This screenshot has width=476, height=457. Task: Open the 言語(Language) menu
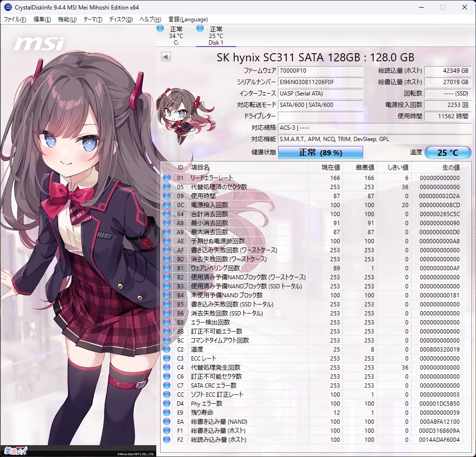coord(188,19)
